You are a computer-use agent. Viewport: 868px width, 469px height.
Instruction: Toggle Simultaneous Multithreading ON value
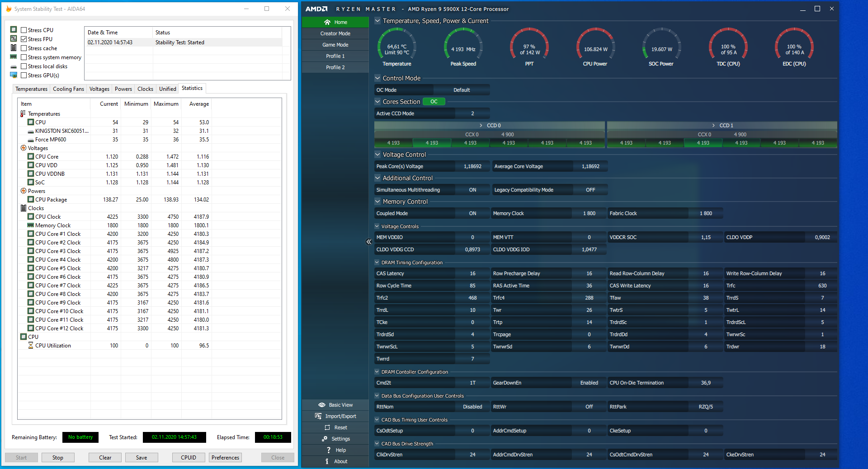tap(472, 190)
